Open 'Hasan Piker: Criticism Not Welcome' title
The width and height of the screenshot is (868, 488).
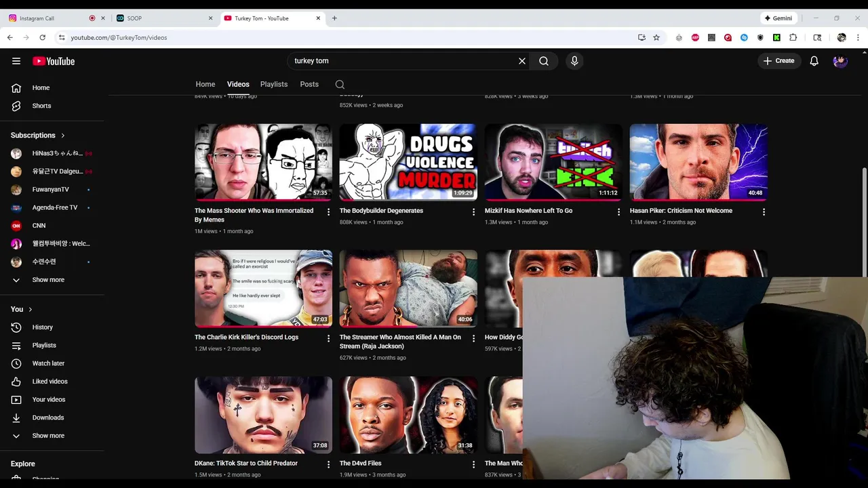coord(681,211)
